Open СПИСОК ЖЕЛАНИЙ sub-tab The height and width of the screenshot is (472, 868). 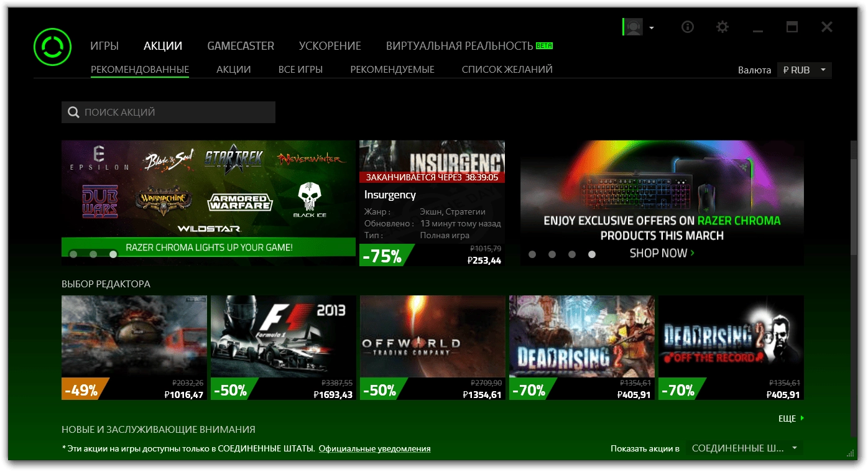click(x=507, y=70)
